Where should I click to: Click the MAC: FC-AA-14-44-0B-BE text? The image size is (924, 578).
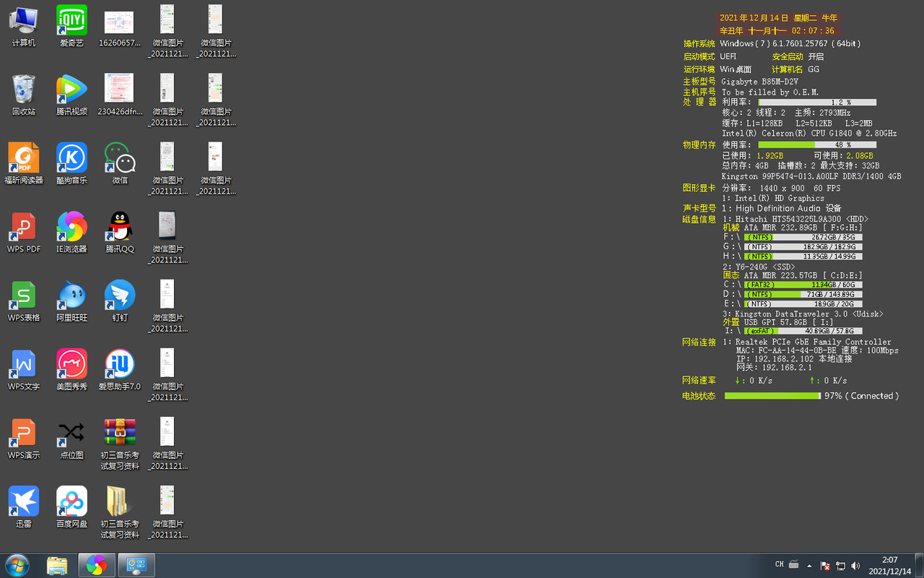click(x=786, y=350)
